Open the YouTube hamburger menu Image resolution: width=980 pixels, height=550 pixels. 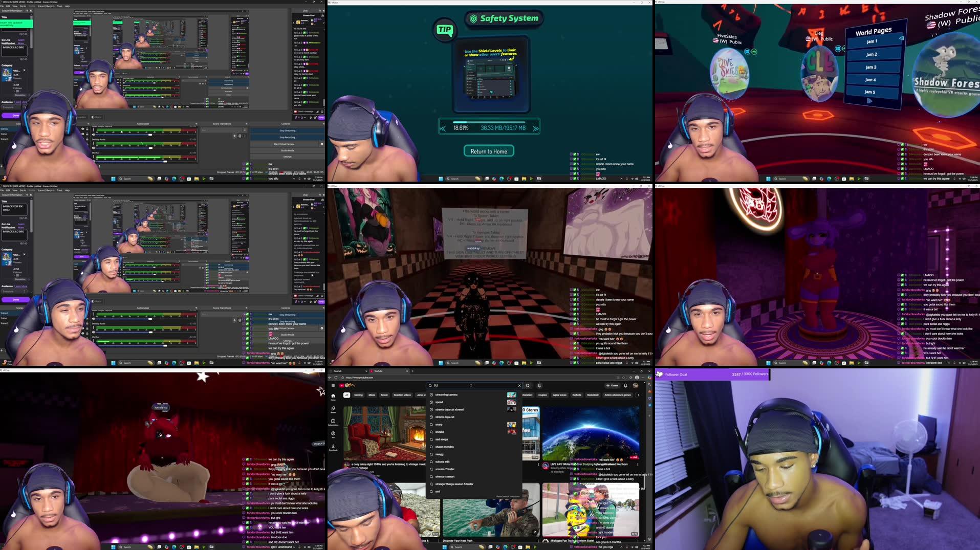(x=333, y=385)
